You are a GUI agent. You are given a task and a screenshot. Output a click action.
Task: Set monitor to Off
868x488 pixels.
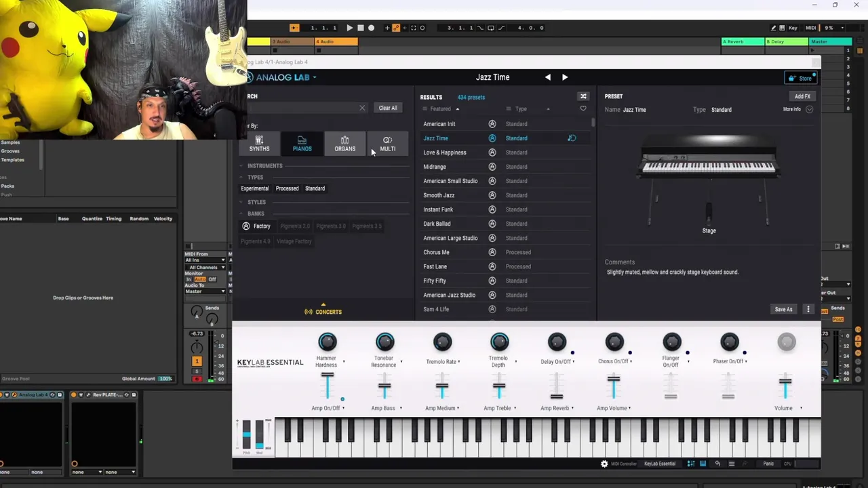coord(212,279)
